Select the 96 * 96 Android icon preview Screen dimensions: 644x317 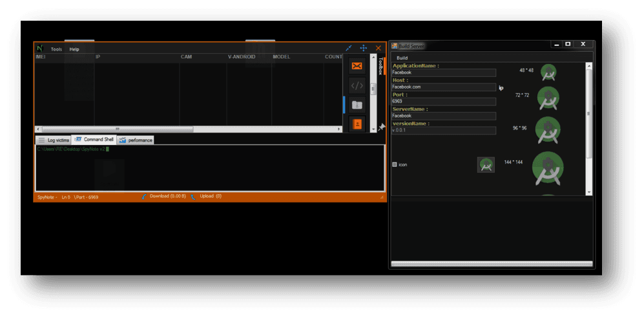click(x=548, y=130)
